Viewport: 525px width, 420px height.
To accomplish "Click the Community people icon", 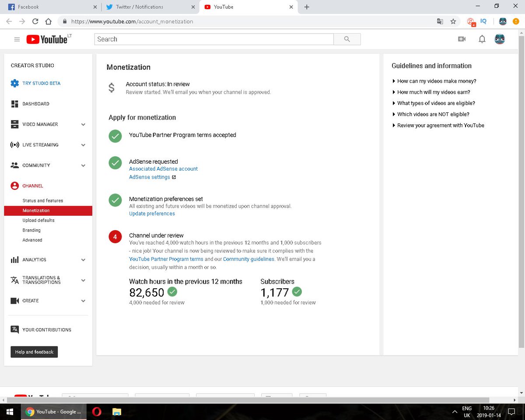I will (x=14, y=165).
